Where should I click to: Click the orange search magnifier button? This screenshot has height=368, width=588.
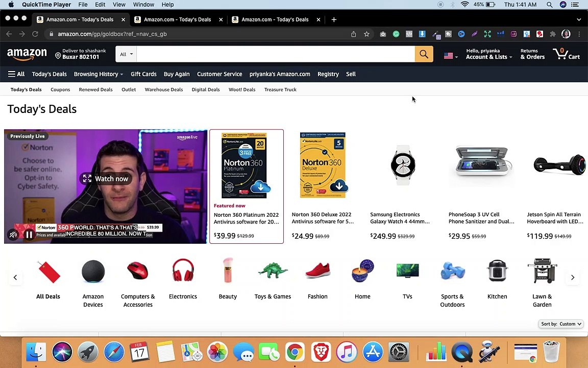coord(424,54)
